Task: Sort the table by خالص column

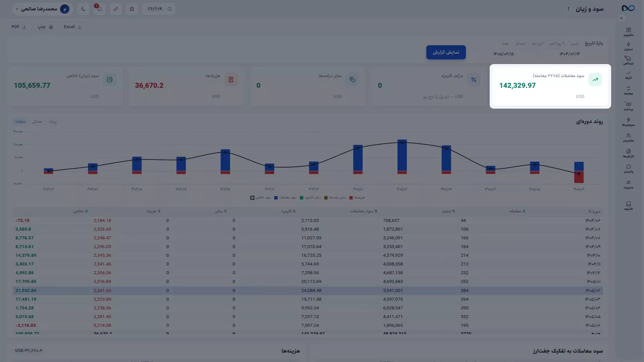Action: [x=80, y=211]
